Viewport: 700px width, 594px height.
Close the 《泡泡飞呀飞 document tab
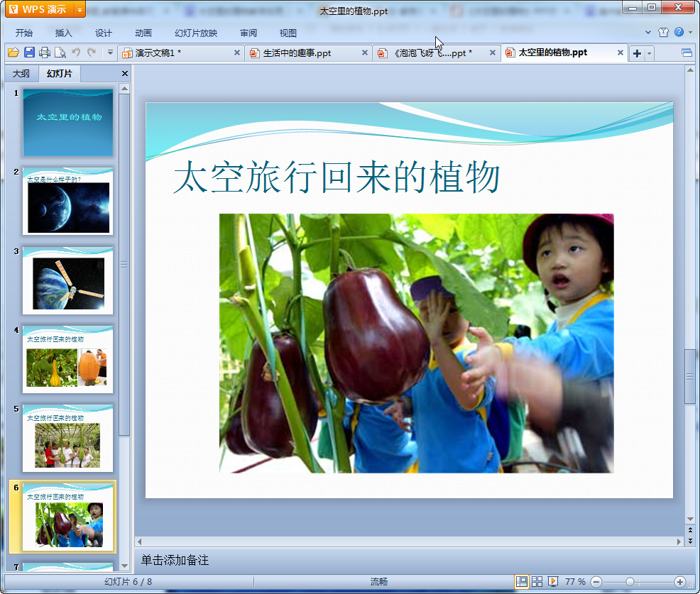pyautogui.click(x=493, y=53)
